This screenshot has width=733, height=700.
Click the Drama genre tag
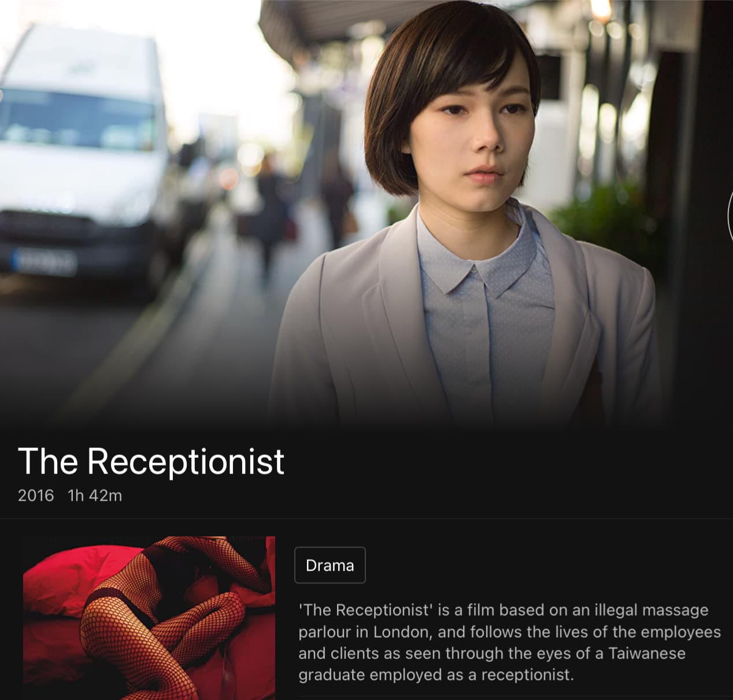point(330,565)
